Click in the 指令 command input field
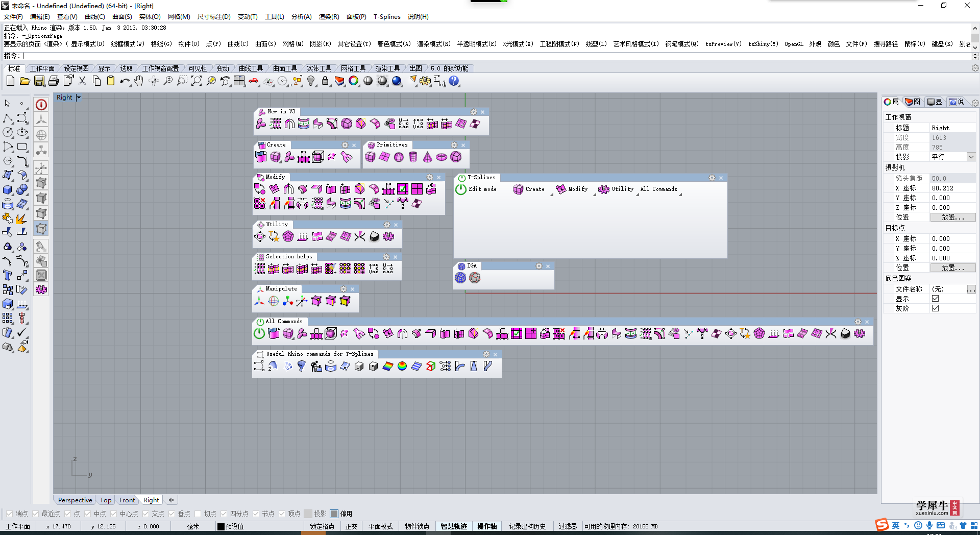 point(495,56)
